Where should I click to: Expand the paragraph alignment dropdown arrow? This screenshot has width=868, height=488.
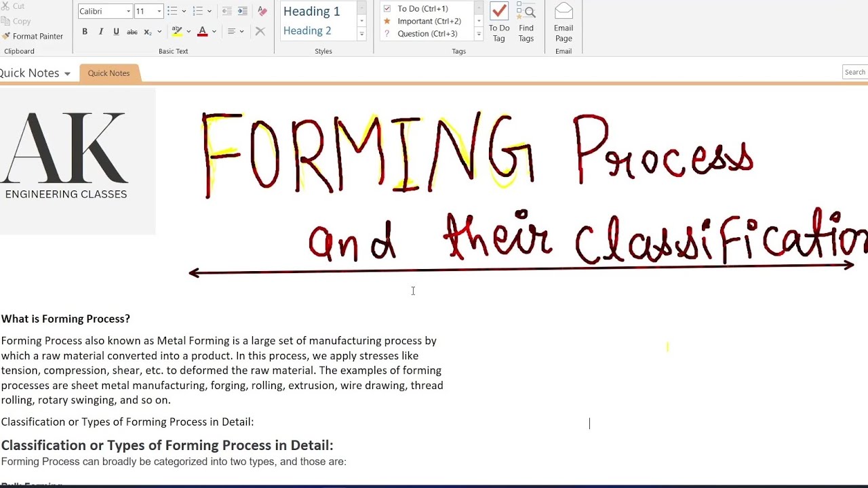tap(241, 31)
